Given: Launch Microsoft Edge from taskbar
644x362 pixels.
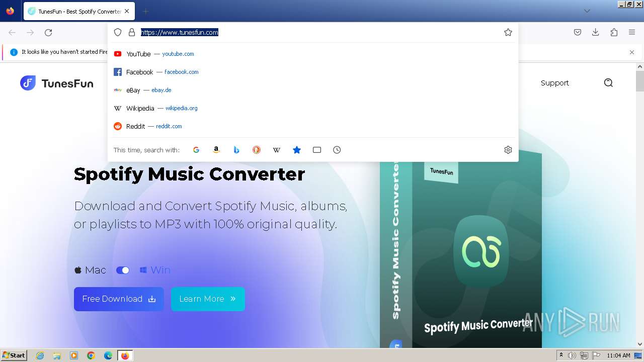Looking at the screenshot, I should tap(108, 355).
